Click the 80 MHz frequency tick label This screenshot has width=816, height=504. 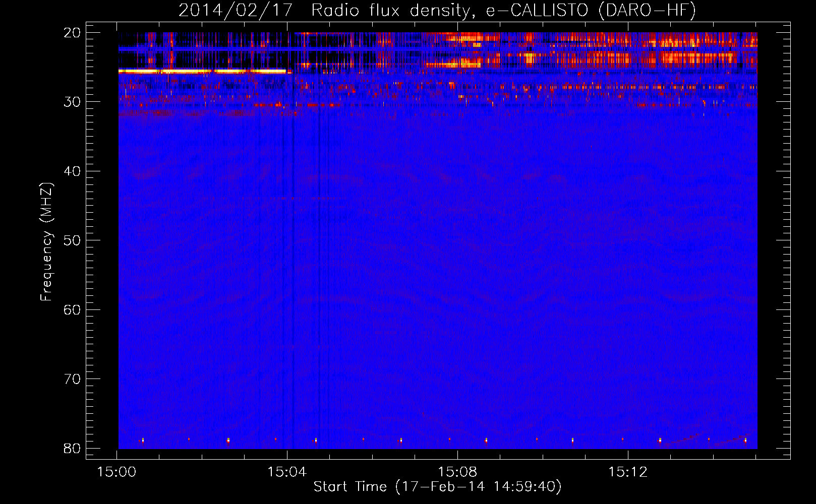click(x=72, y=448)
